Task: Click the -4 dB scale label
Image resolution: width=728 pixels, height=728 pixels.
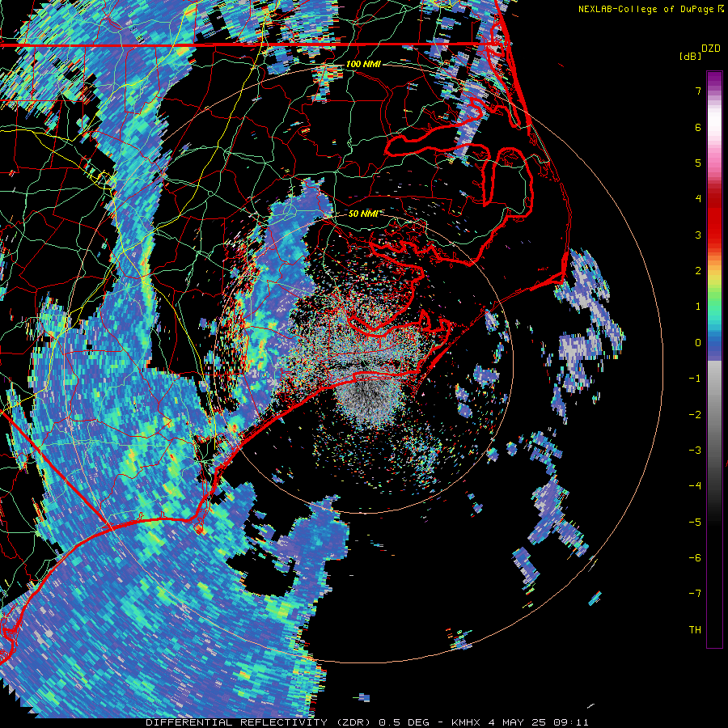Action: click(x=695, y=486)
